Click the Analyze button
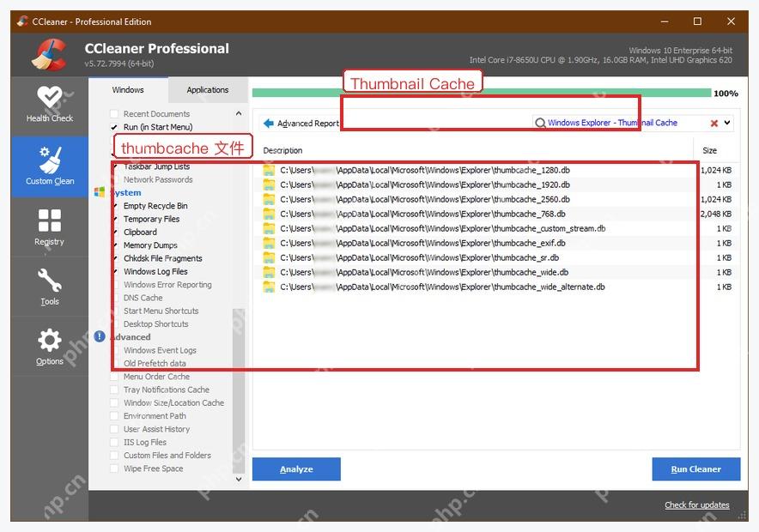This screenshot has height=532, width=759. coord(296,469)
